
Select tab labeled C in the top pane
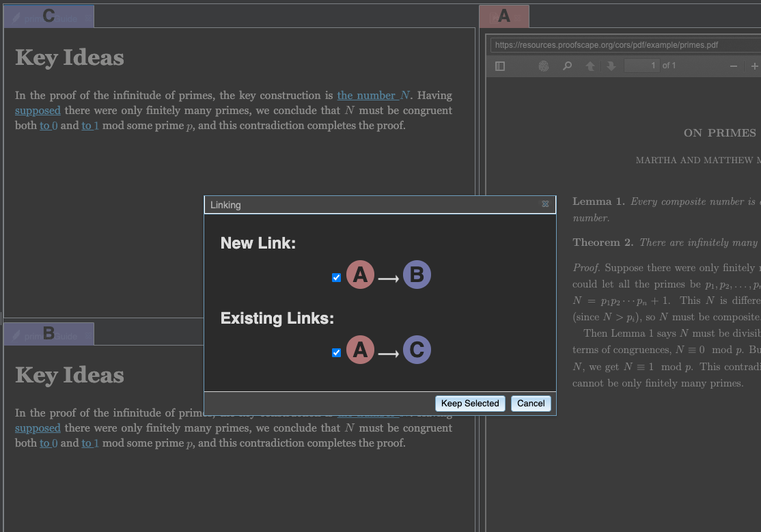[49, 16]
